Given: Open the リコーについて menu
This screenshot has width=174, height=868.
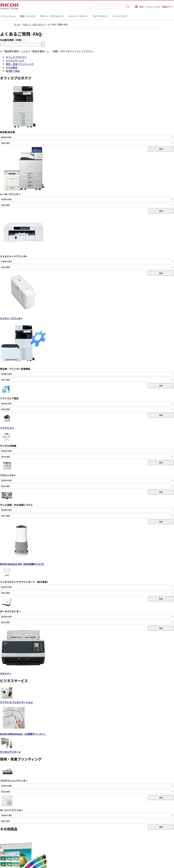Looking at the screenshot, I should tap(120, 16).
